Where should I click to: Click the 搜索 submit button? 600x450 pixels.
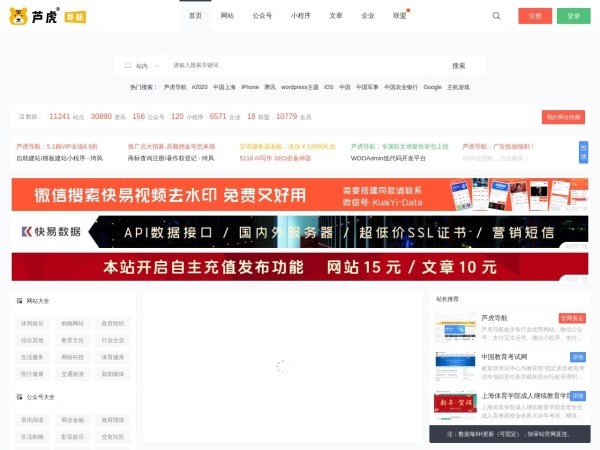coord(458,65)
